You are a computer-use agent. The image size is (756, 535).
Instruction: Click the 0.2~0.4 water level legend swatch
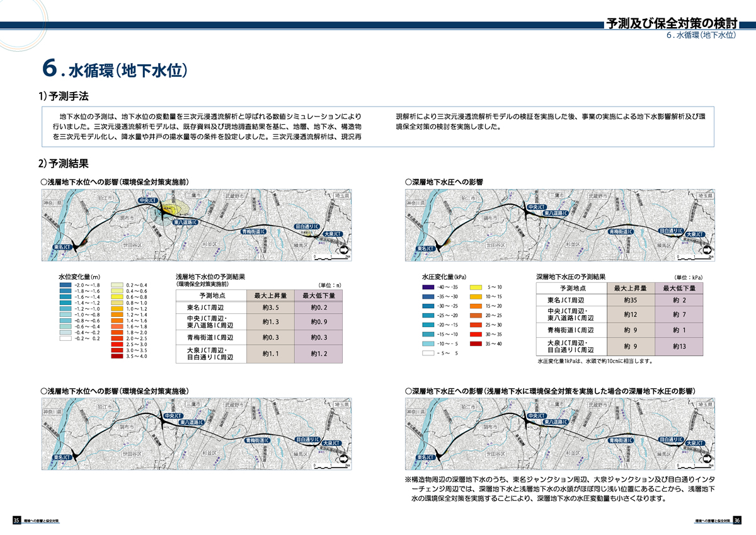pyautogui.click(x=117, y=285)
